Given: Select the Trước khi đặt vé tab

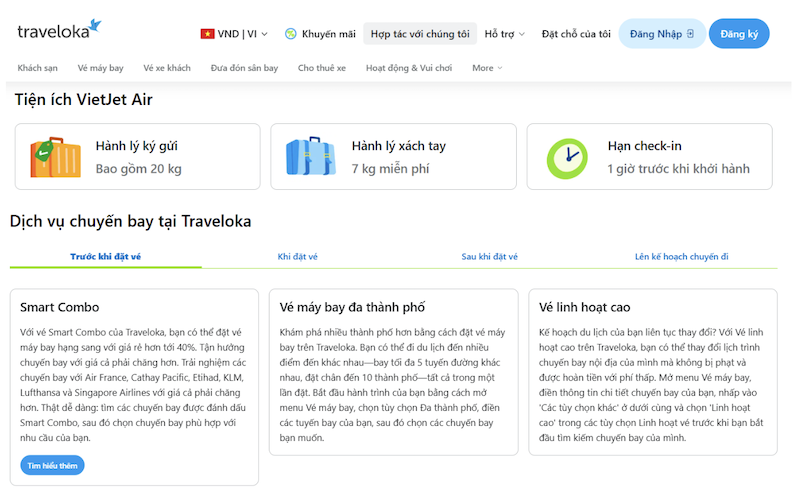Looking at the screenshot, I should coord(105,257).
